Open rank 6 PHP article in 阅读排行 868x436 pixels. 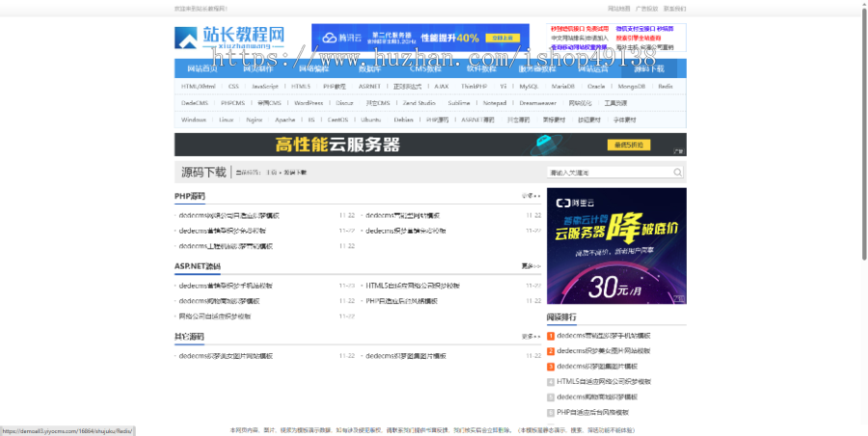pyautogui.click(x=593, y=412)
